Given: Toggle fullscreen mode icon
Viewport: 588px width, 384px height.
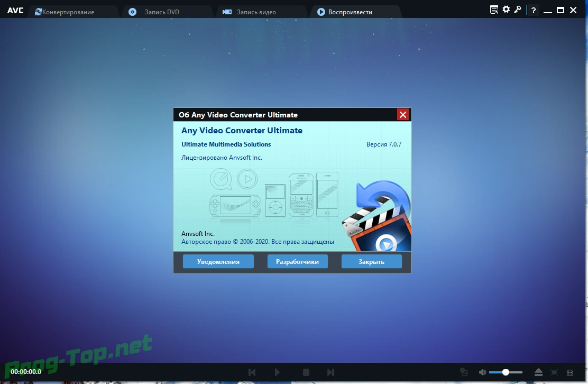Looking at the screenshot, I should [554, 372].
